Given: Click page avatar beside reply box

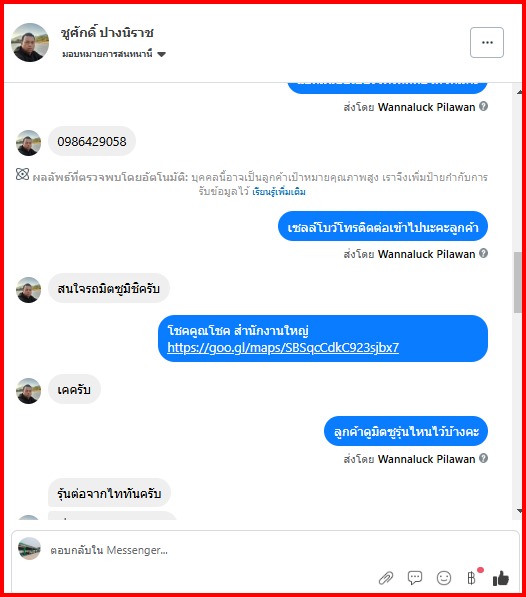Looking at the screenshot, I should (29, 549).
